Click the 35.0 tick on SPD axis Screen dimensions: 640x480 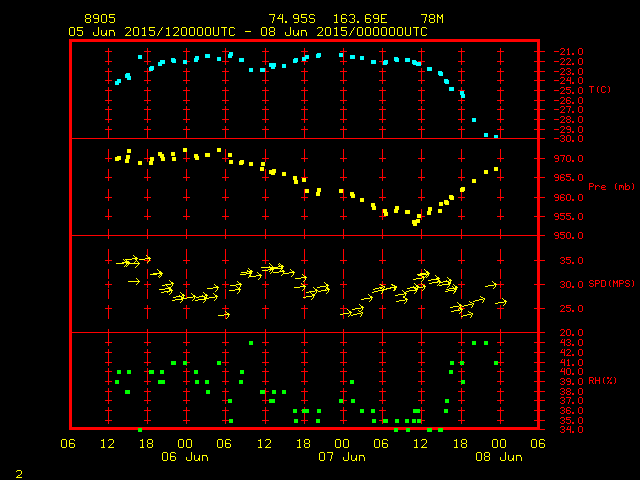tap(571, 260)
